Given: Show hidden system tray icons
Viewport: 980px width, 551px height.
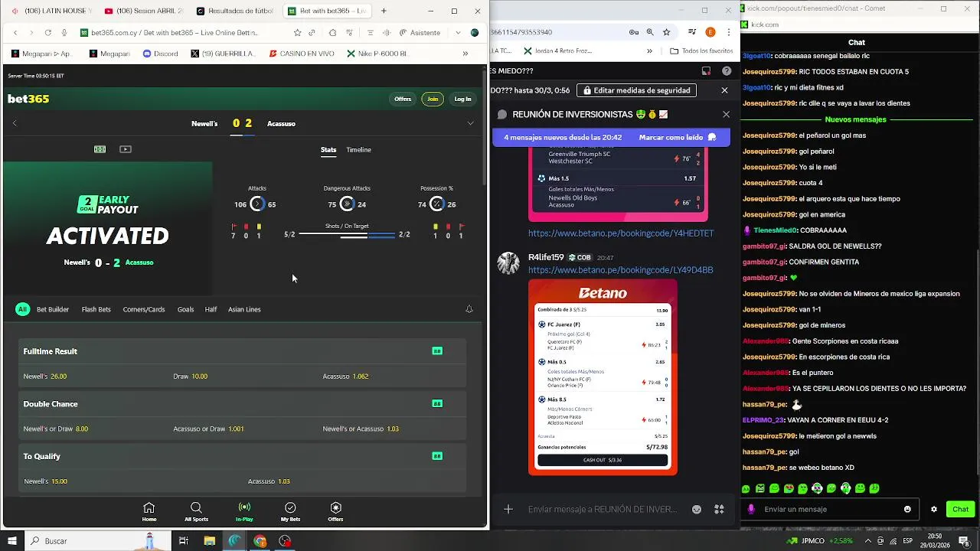Looking at the screenshot, I should click(867, 541).
